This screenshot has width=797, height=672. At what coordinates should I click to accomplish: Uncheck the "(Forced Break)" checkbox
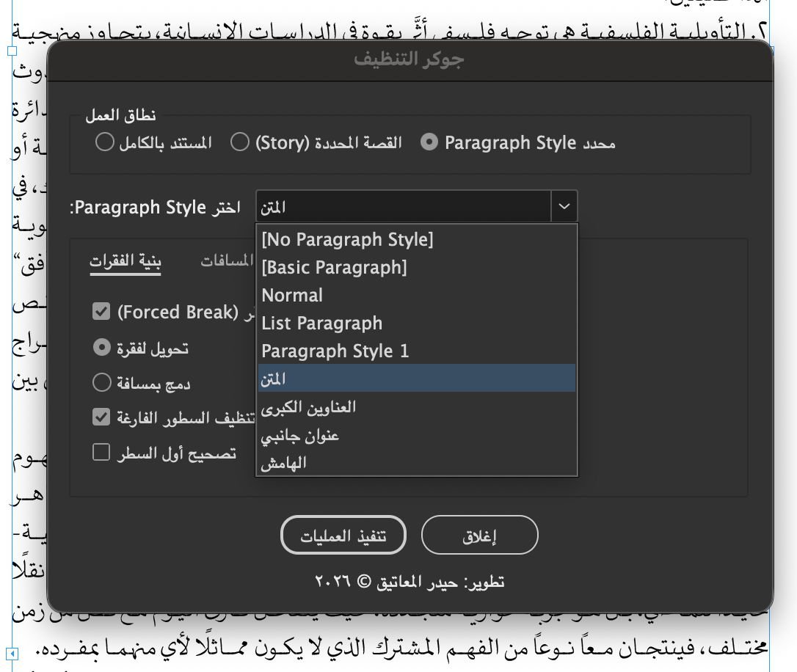coord(101,312)
